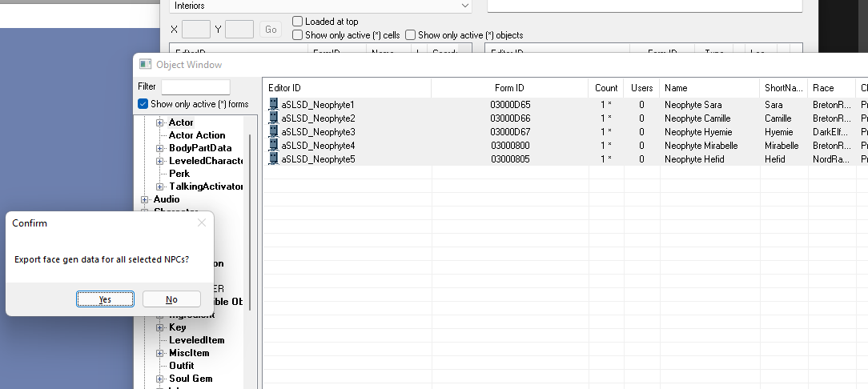This screenshot has height=389, width=868.
Task: Close the Confirm dialog
Action: coord(202,223)
